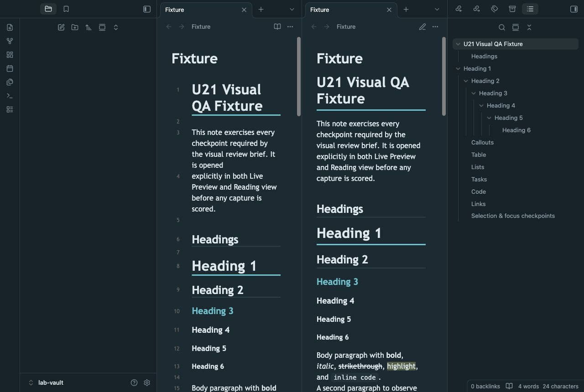Select the left pane Fixture tab
The width and height of the screenshot is (584, 392).
click(206, 10)
